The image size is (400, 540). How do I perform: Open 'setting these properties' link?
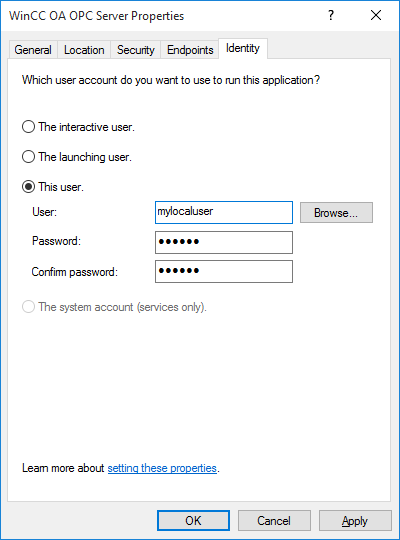click(162, 468)
